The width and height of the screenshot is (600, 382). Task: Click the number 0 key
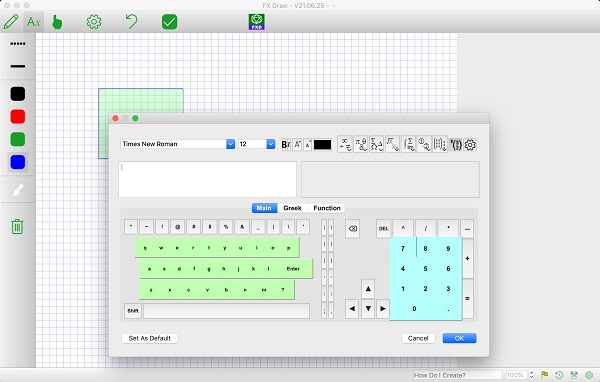point(414,309)
